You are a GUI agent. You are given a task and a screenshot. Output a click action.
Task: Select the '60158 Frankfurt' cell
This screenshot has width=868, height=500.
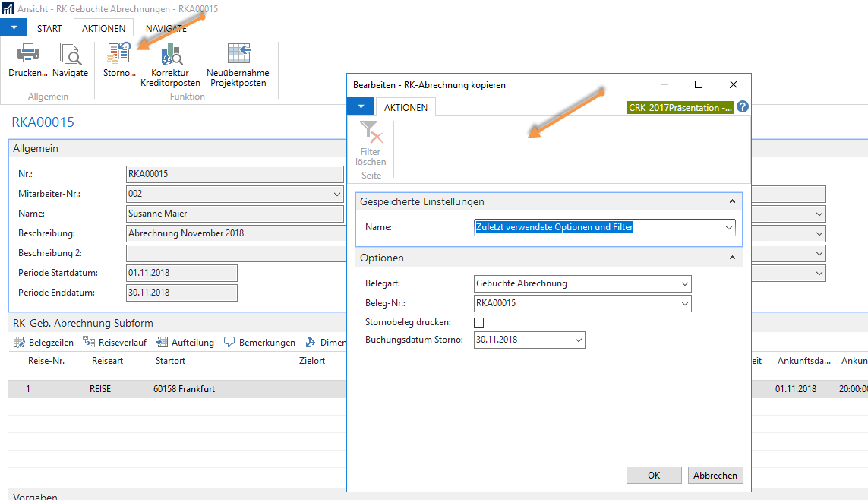pyautogui.click(x=185, y=389)
